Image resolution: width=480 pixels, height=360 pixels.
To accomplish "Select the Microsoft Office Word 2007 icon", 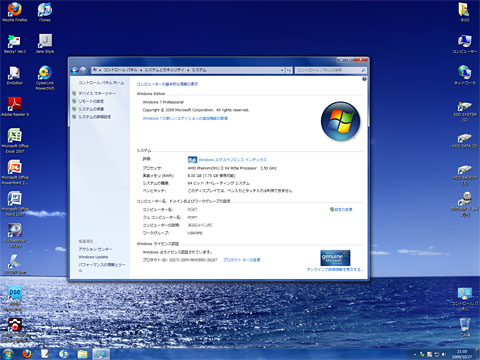I will pos(15,203).
